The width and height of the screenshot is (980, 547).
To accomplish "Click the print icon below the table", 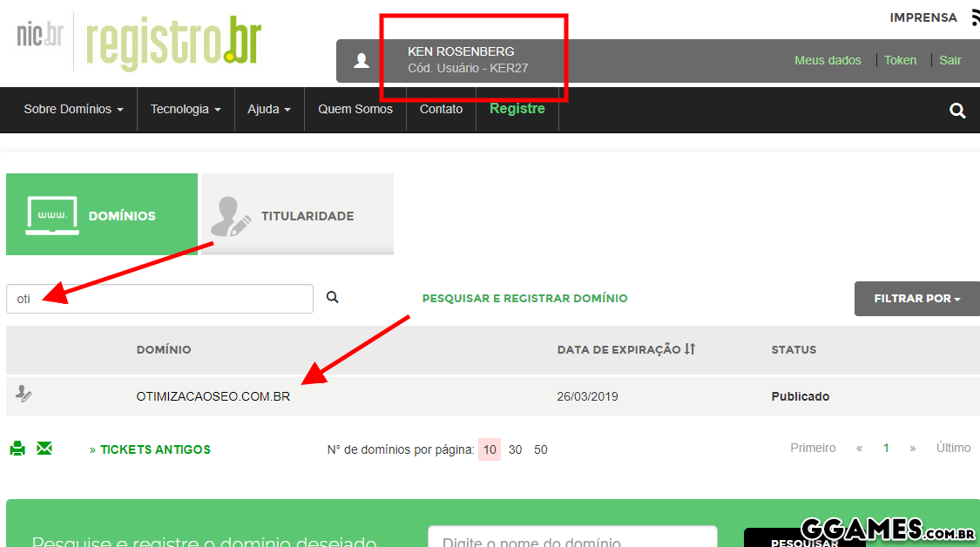I will coord(17,449).
